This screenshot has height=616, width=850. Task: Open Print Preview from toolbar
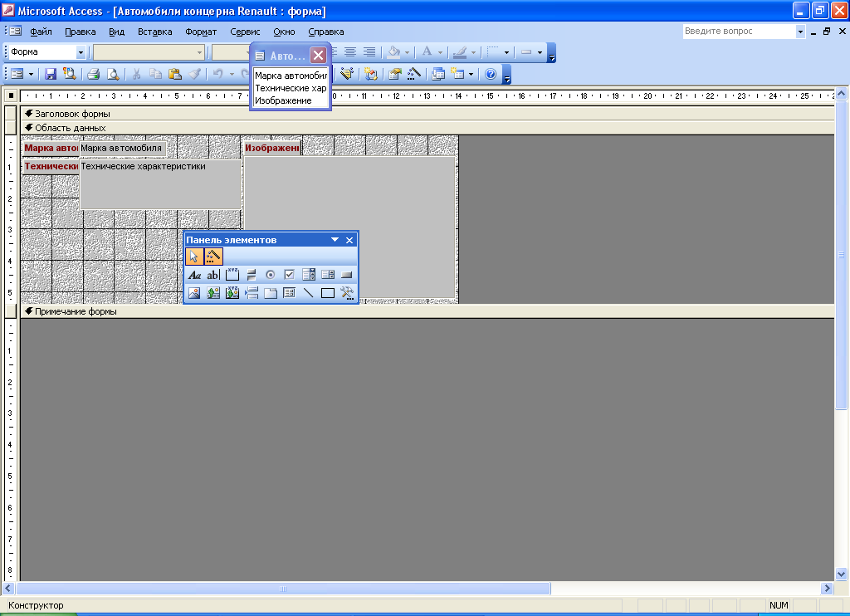click(x=113, y=74)
